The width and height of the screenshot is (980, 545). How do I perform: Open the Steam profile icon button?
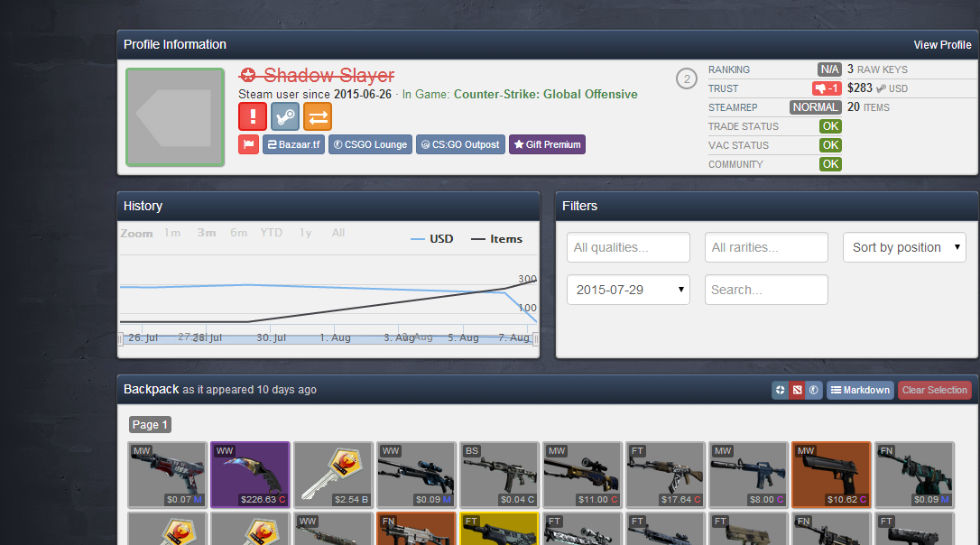[x=285, y=116]
